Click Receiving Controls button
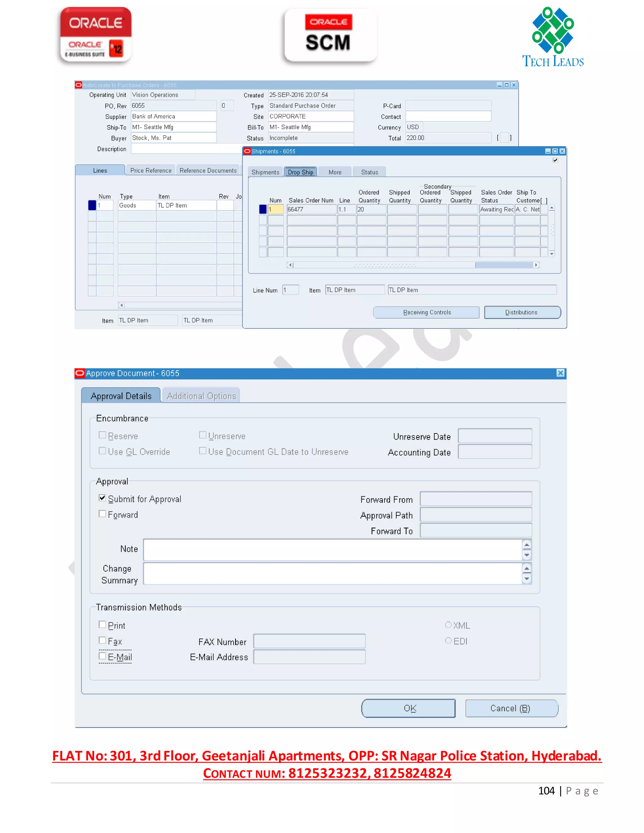 coord(426,312)
